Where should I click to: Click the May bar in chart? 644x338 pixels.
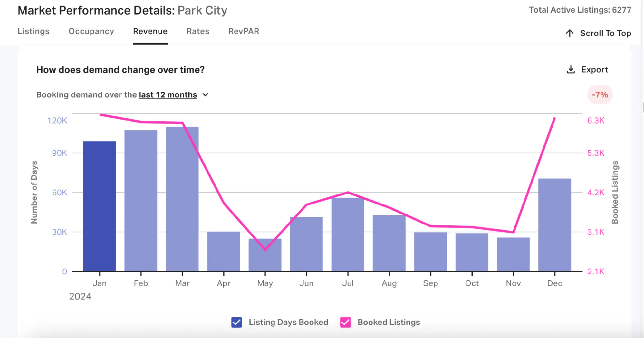tap(265, 255)
